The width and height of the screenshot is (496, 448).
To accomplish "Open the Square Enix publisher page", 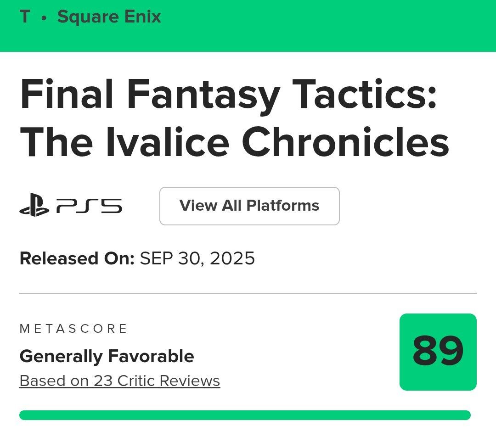I will tap(109, 17).
